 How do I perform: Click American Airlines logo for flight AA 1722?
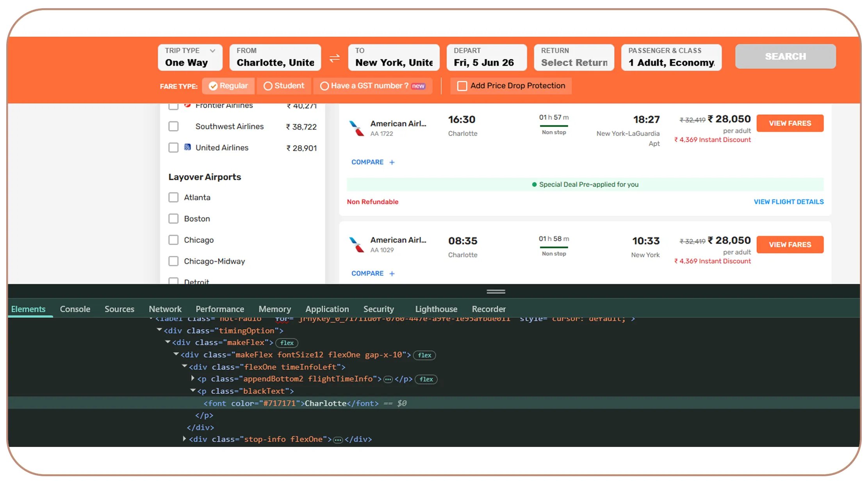356,128
